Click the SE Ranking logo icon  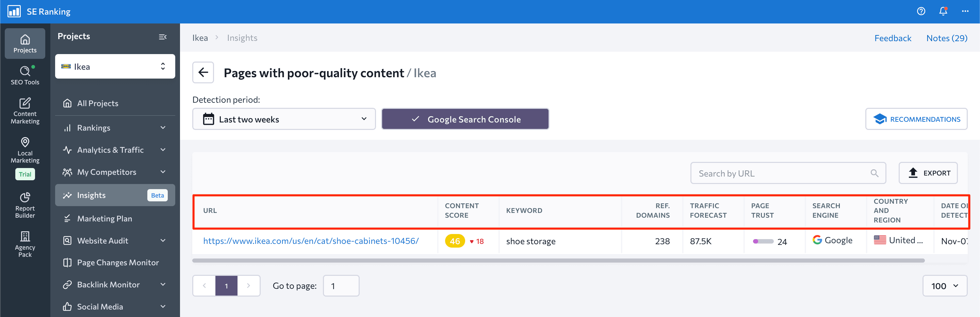click(14, 12)
